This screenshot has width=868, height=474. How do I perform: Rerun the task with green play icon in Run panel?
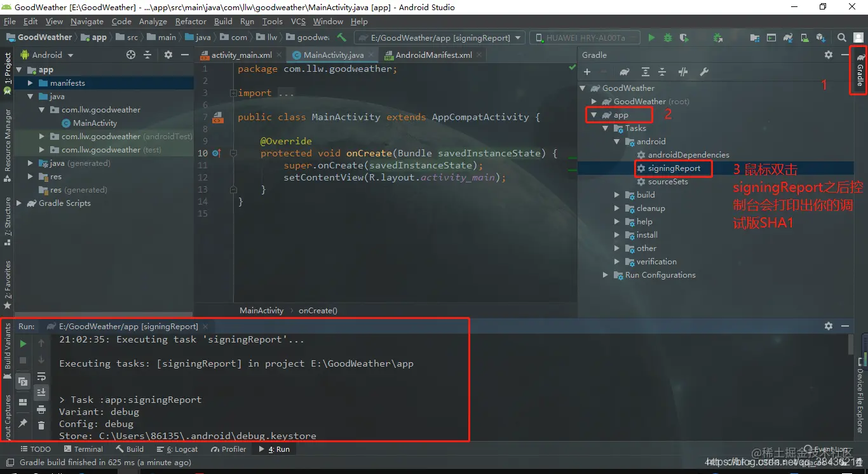click(x=23, y=344)
